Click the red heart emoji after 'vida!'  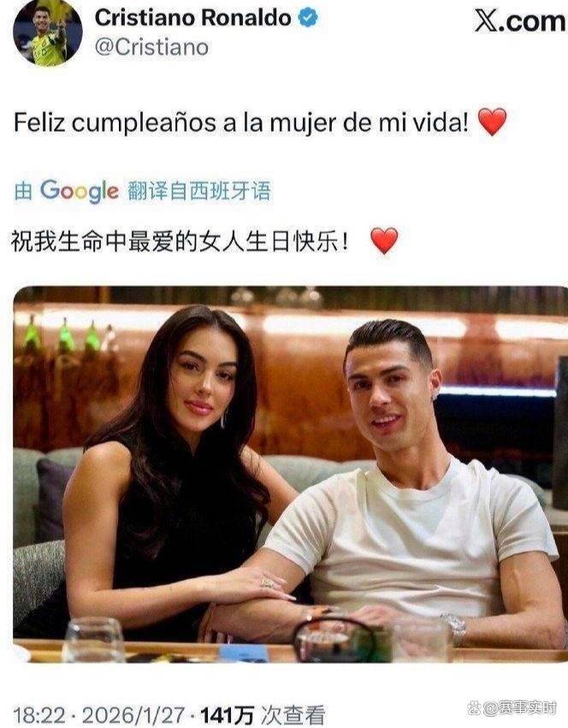492,121
